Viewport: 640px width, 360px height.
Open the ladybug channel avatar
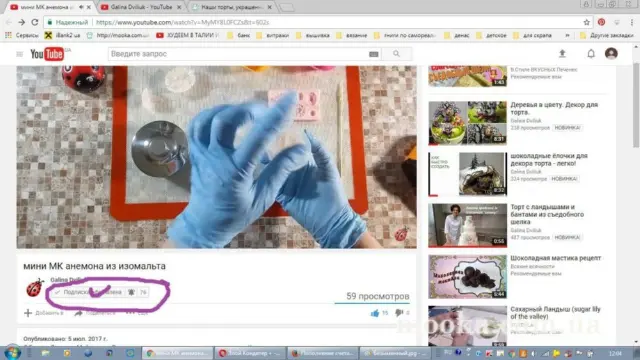[x=35, y=287]
